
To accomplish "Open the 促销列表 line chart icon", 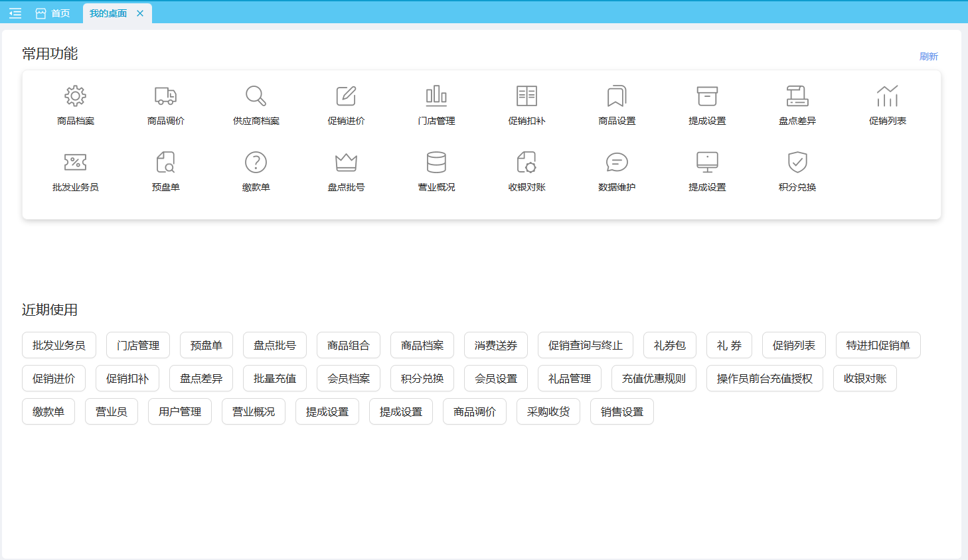I will coord(888,96).
